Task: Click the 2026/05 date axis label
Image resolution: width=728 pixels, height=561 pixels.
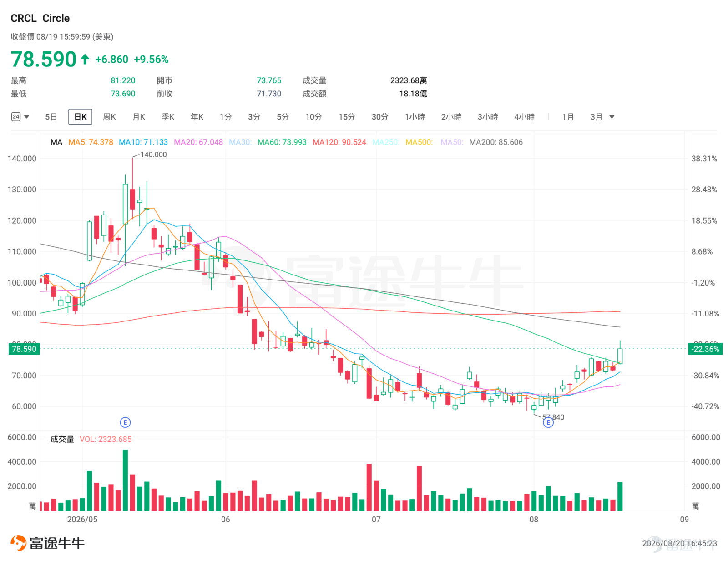Action: tap(82, 519)
